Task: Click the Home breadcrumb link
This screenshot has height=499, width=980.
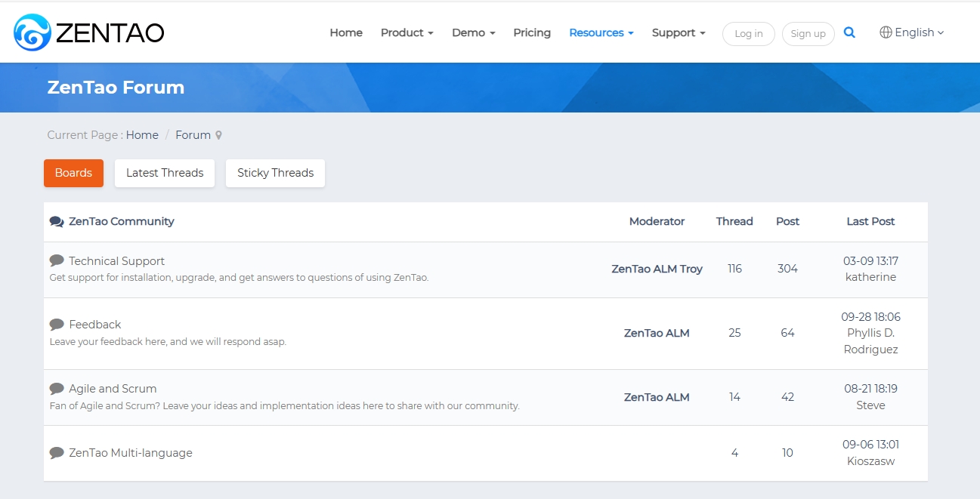Action: pyautogui.click(x=142, y=135)
